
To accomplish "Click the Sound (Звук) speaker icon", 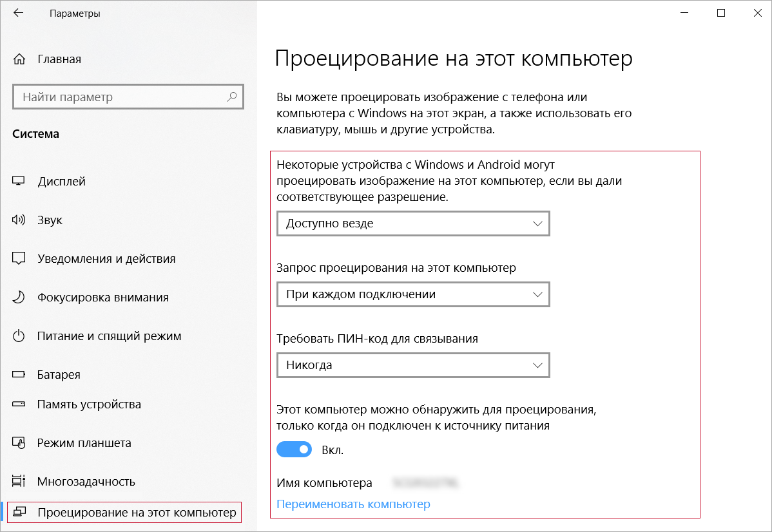I will [x=19, y=220].
